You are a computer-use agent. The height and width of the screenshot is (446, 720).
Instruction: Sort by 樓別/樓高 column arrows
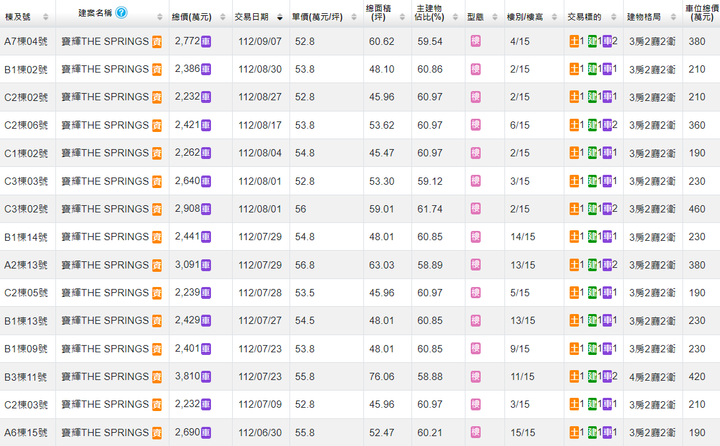coord(554,17)
